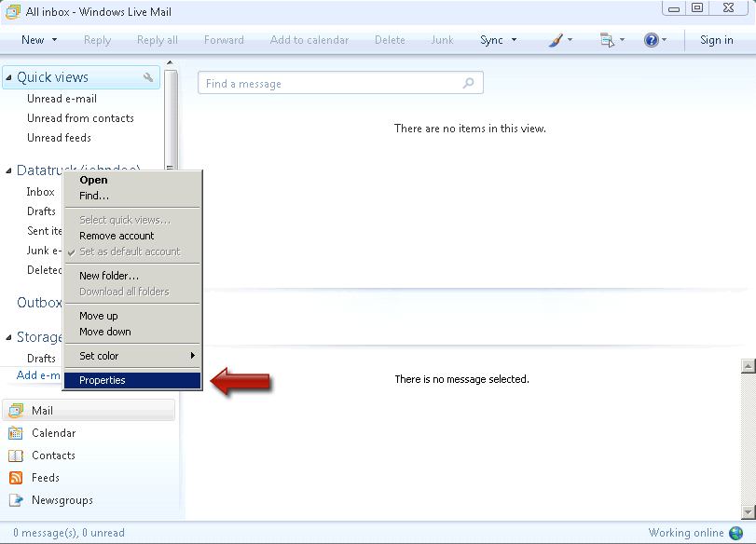Open the dropdown arrow next to Menus icon

point(622,40)
